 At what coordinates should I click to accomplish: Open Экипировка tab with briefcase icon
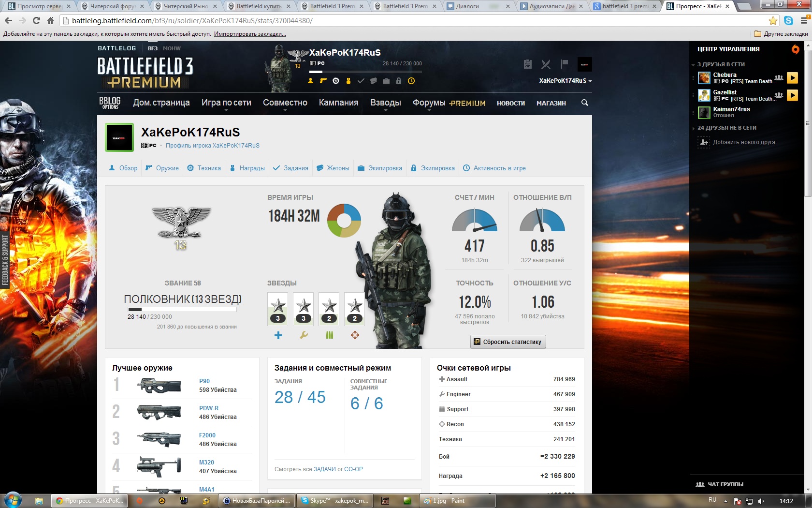[x=380, y=168]
